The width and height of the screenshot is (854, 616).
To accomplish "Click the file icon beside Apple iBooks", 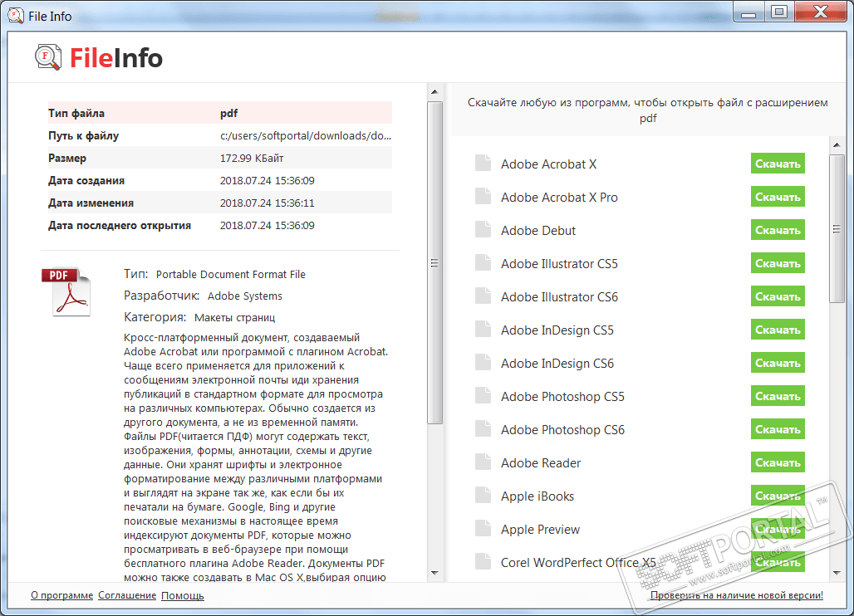I will (483, 495).
